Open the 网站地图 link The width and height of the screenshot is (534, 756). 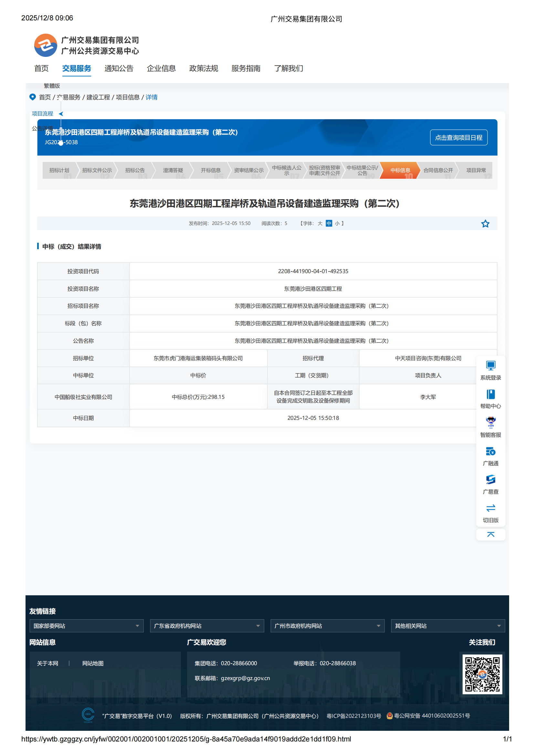(93, 663)
